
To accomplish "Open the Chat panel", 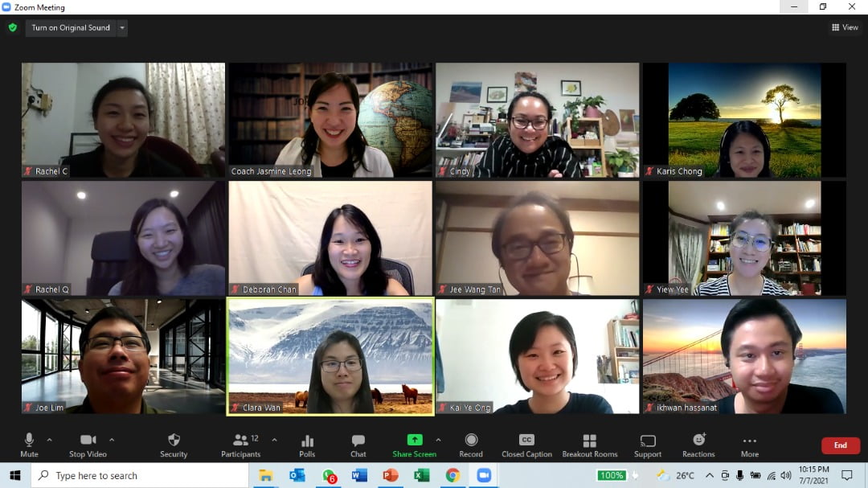I will point(358,446).
